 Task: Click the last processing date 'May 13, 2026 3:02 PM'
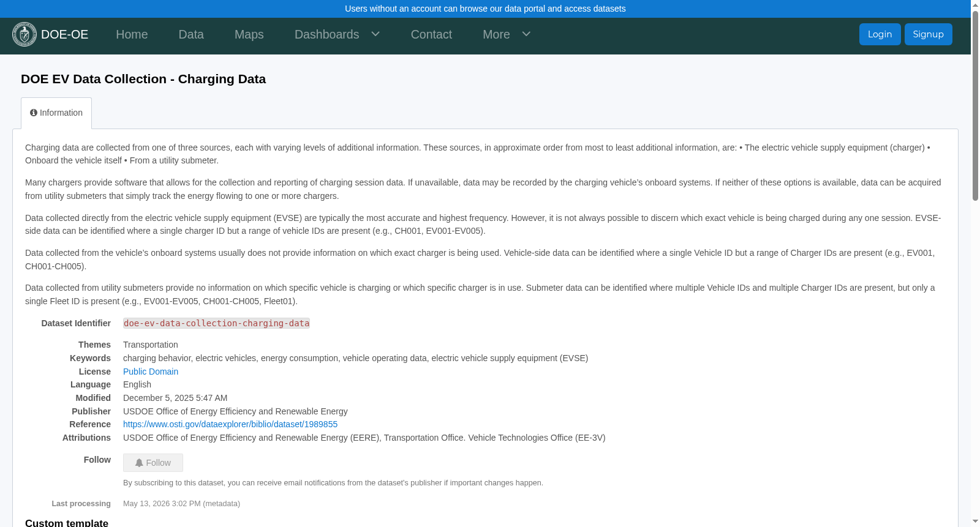[162, 504]
